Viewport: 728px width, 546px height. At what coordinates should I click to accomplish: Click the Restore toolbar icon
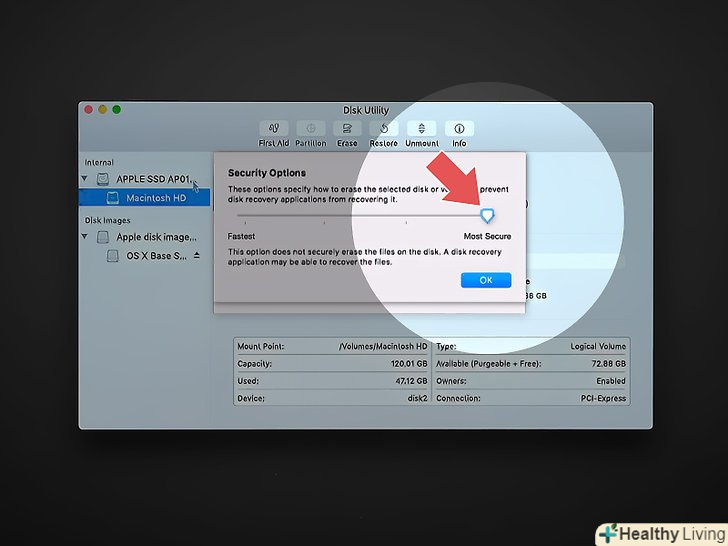384,128
